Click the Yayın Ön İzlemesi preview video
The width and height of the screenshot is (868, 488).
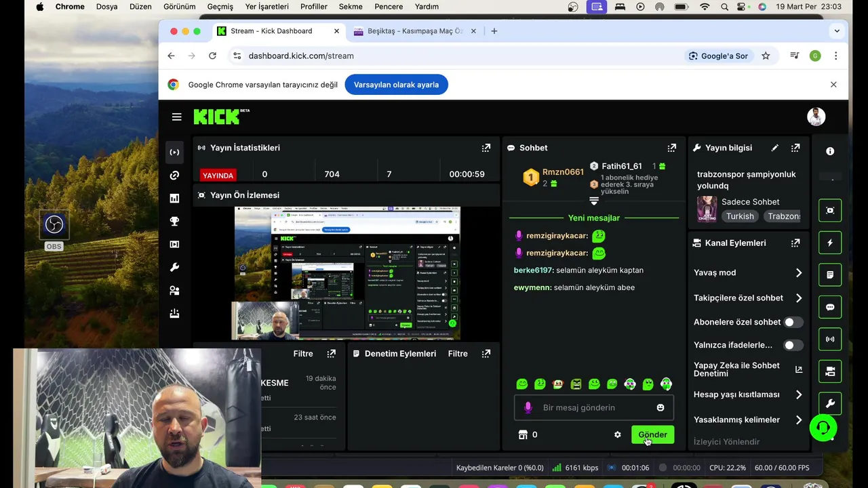347,273
